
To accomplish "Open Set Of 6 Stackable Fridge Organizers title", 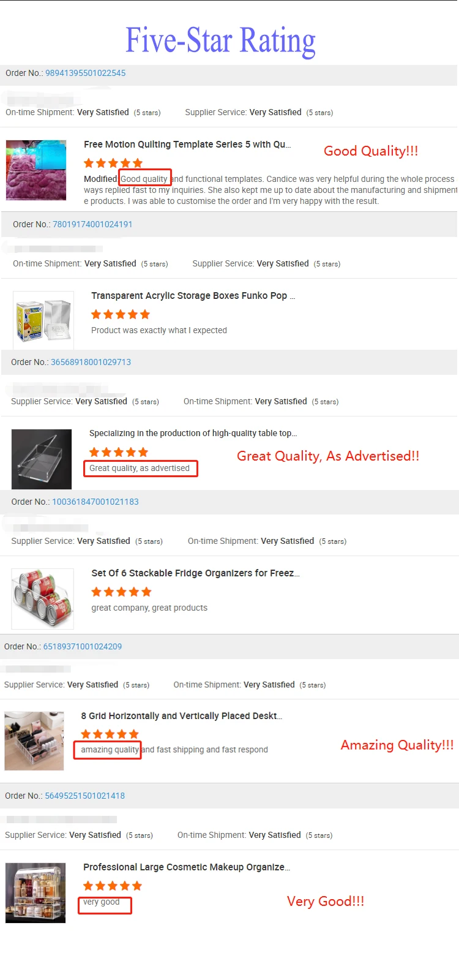I will point(195,573).
